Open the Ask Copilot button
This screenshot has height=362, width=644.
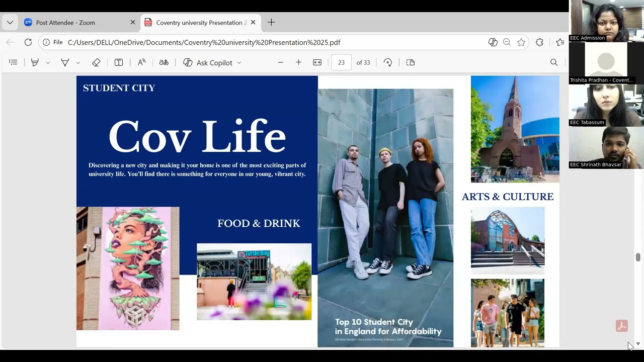tap(207, 62)
